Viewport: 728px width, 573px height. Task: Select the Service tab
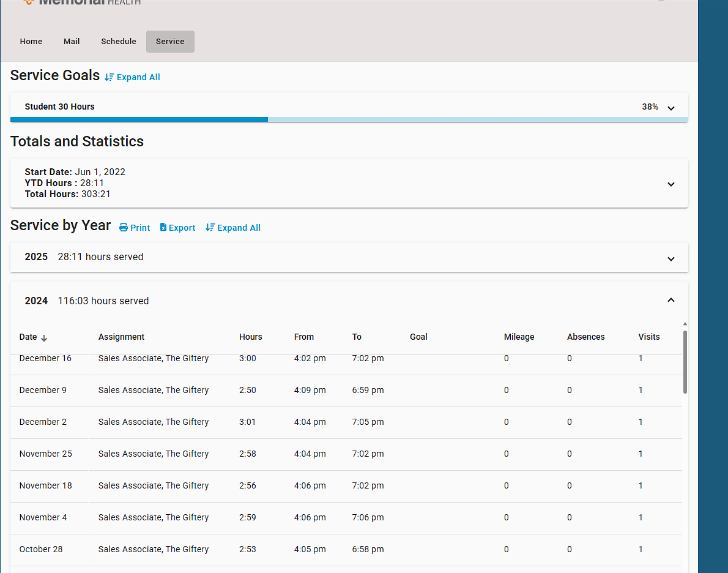pos(170,42)
